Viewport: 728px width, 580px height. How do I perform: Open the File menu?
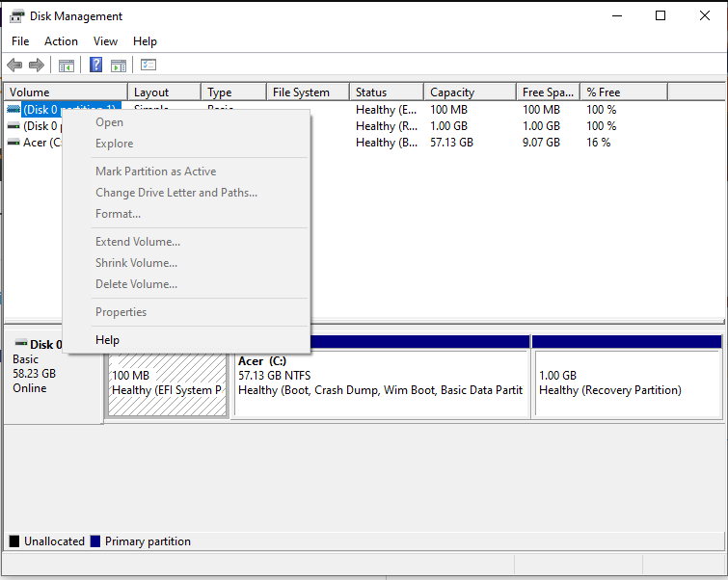[x=20, y=41]
